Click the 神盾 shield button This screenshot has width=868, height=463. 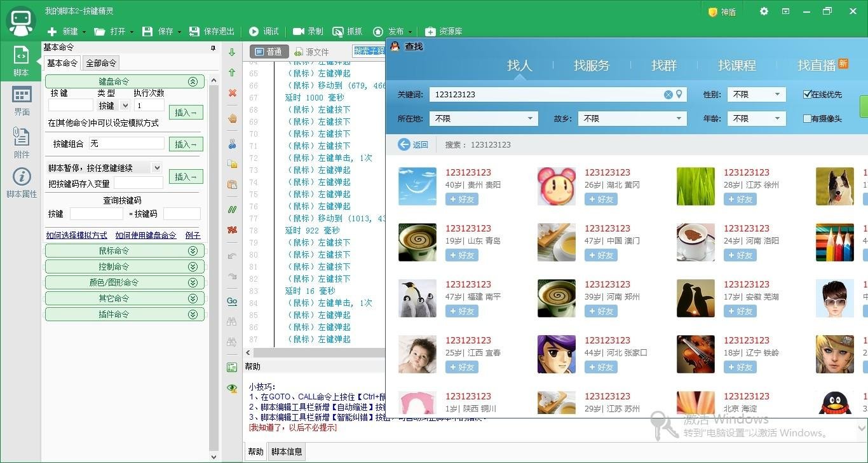pos(722,11)
